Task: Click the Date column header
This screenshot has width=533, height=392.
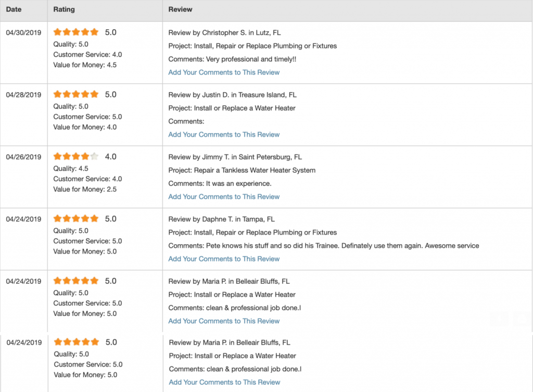Action: pos(14,9)
